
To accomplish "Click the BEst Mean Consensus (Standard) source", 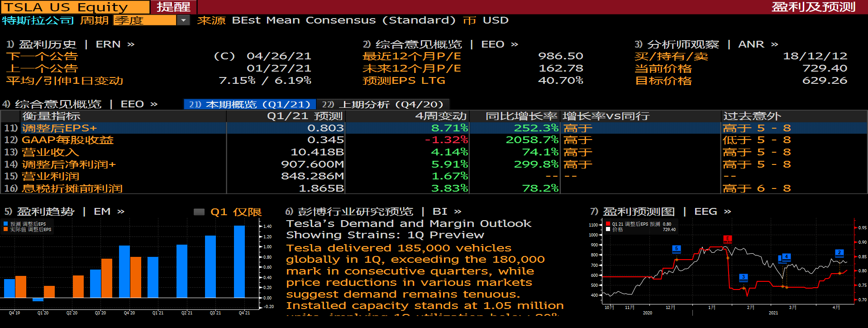I will [x=344, y=20].
